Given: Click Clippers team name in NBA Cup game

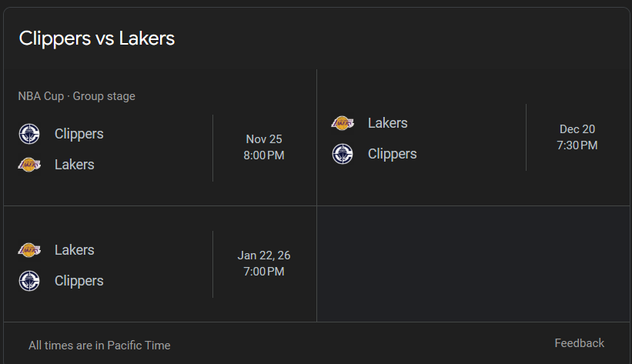Looking at the screenshot, I should (79, 134).
